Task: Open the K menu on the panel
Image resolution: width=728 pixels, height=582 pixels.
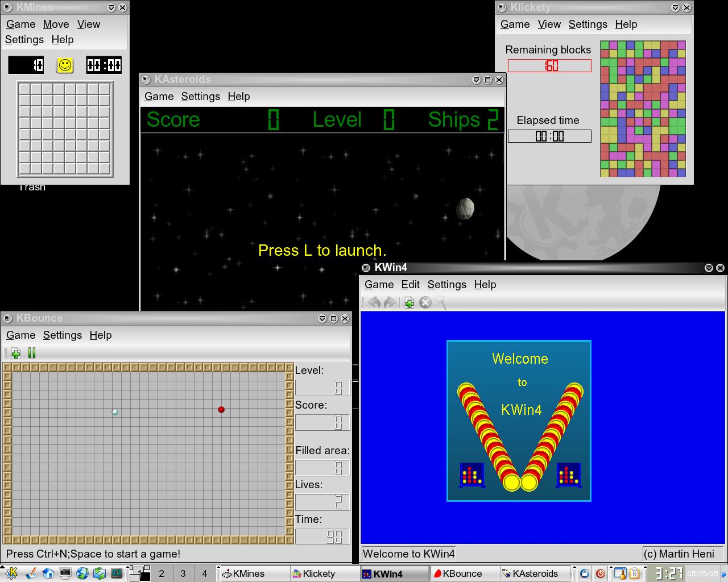Action: [x=12, y=573]
